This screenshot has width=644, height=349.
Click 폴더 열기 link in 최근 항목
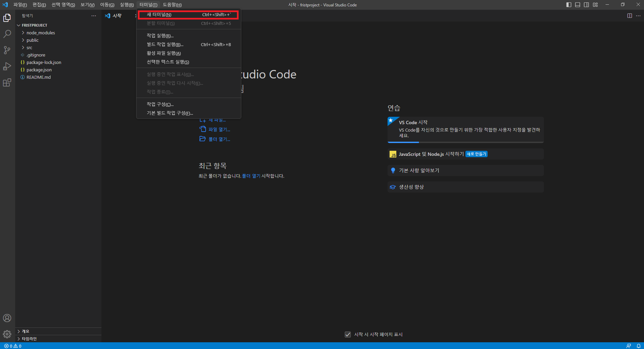[251, 176]
